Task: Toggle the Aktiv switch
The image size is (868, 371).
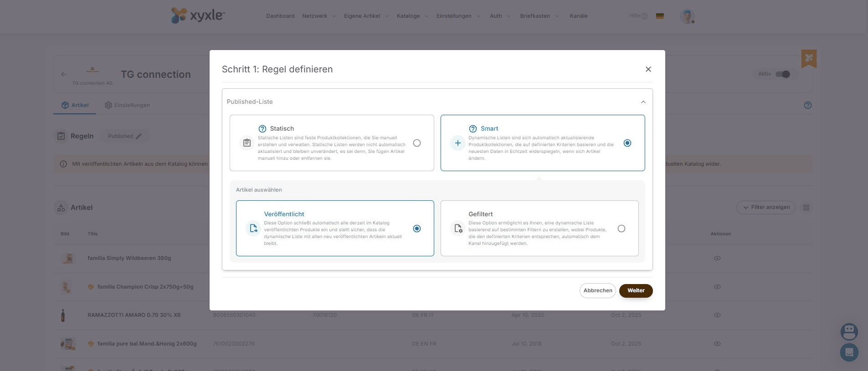Action: click(x=782, y=74)
